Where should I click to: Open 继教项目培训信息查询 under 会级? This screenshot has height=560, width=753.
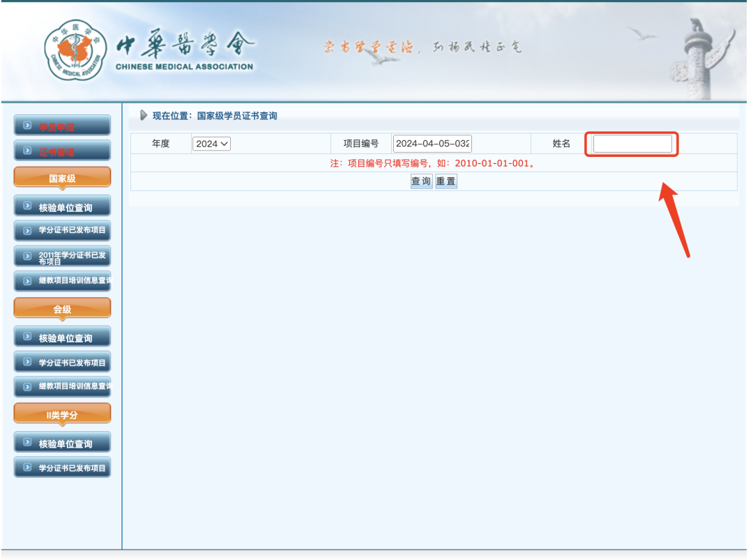click(62, 387)
